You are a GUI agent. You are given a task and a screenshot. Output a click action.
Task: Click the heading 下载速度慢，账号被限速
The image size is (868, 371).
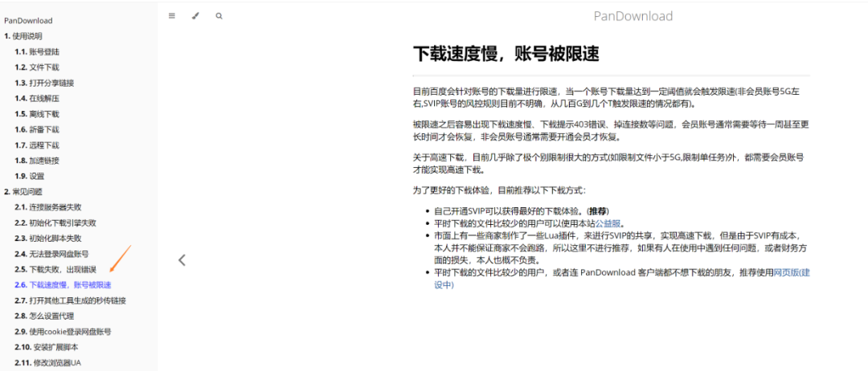coord(506,54)
